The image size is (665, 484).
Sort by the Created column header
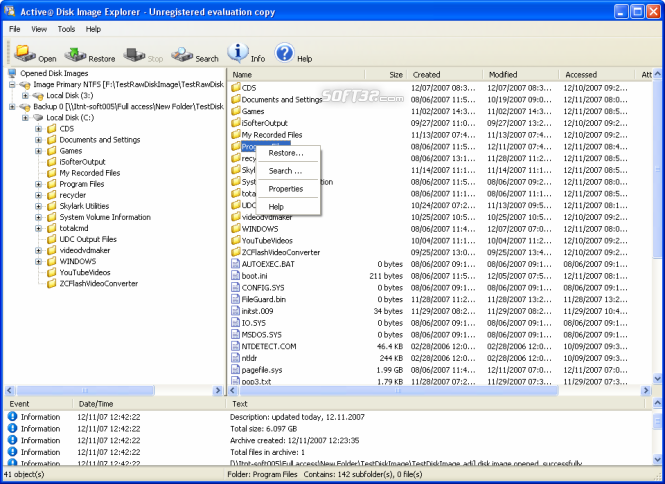point(444,75)
